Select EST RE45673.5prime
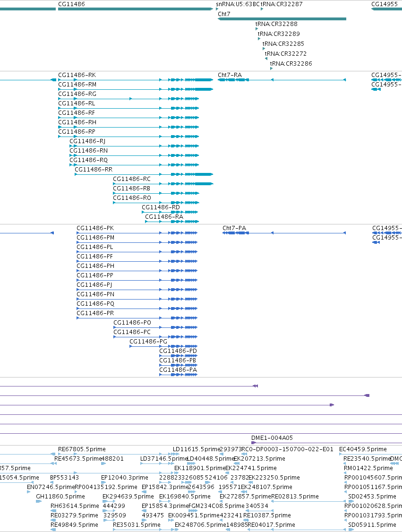Viewport: 402px width, 532px height. pos(78,459)
